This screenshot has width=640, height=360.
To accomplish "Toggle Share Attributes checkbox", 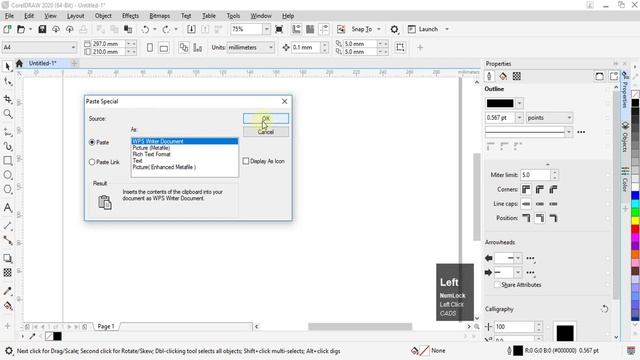I will pos(497,285).
